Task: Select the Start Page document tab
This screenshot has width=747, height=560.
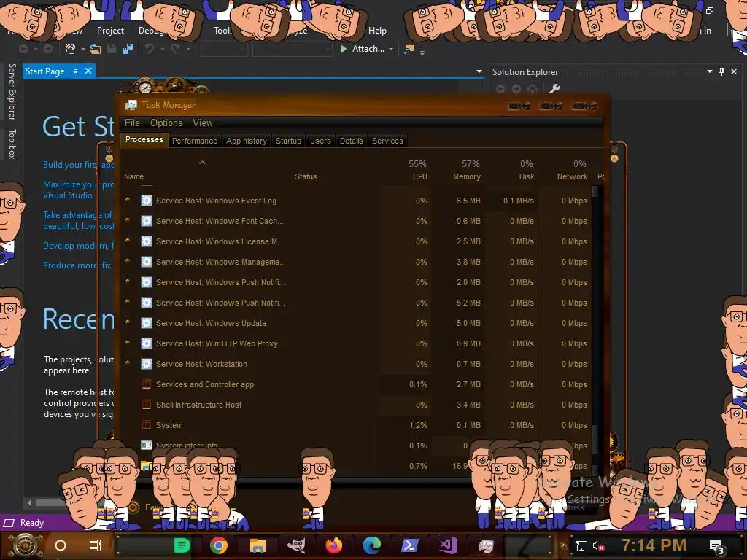Action: (x=44, y=71)
